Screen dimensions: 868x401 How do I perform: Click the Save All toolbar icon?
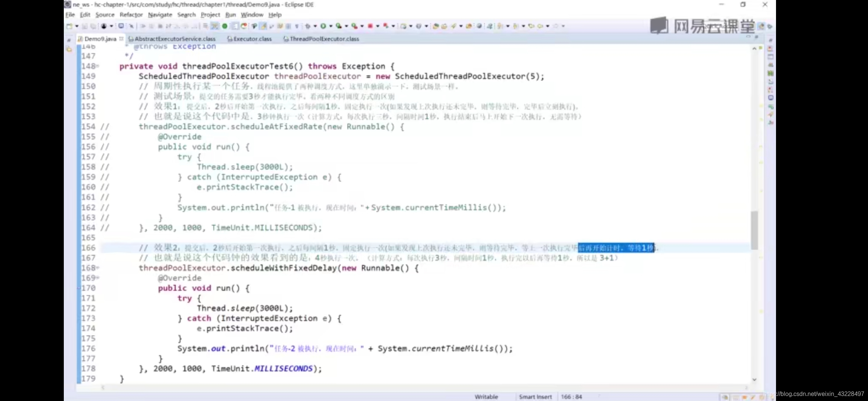click(93, 26)
